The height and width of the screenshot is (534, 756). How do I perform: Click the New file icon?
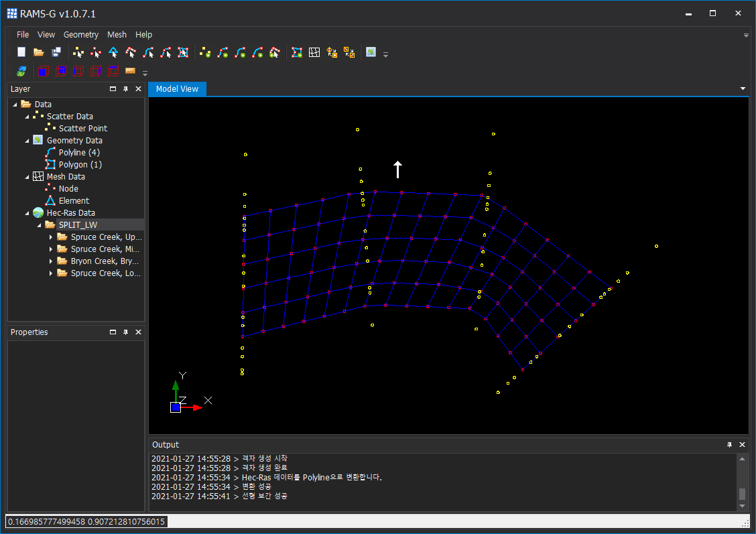point(21,52)
